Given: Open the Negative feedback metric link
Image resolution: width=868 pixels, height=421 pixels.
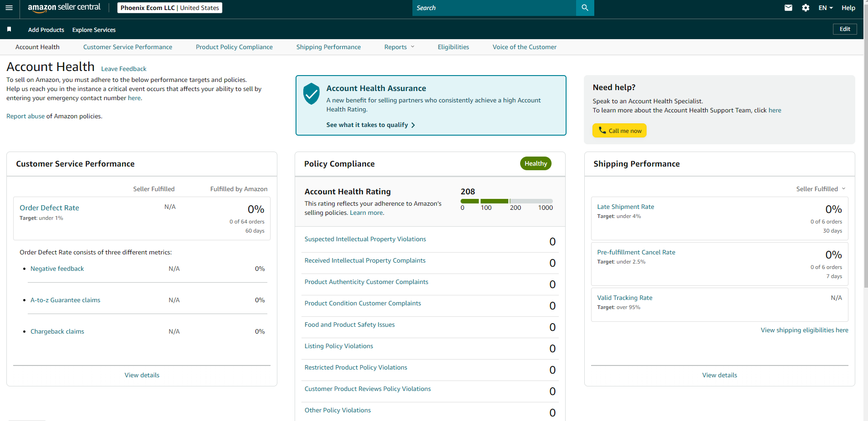Looking at the screenshot, I should click(57, 269).
